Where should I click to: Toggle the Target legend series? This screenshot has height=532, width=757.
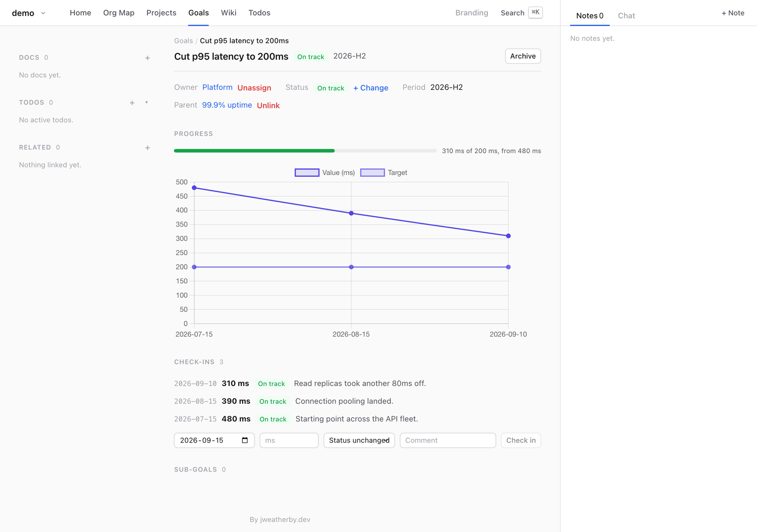[384, 173]
